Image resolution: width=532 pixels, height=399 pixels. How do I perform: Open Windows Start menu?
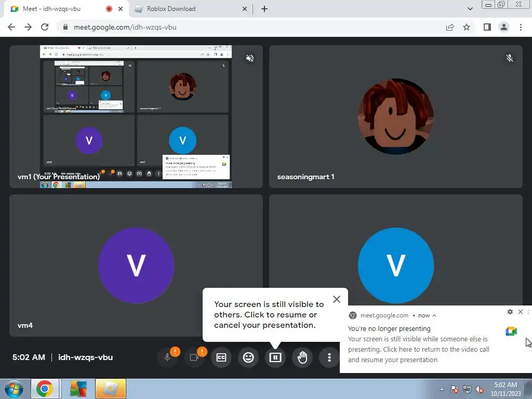click(14, 389)
